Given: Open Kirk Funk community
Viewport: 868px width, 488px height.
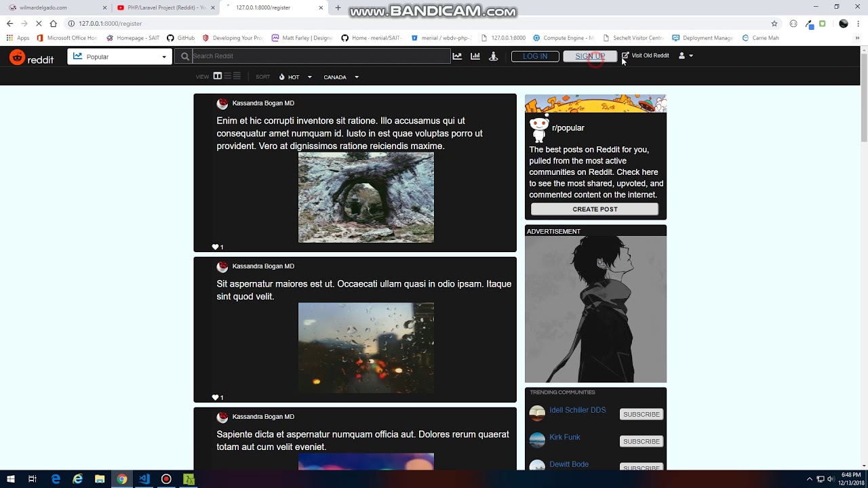Looking at the screenshot, I should click(x=565, y=438).
